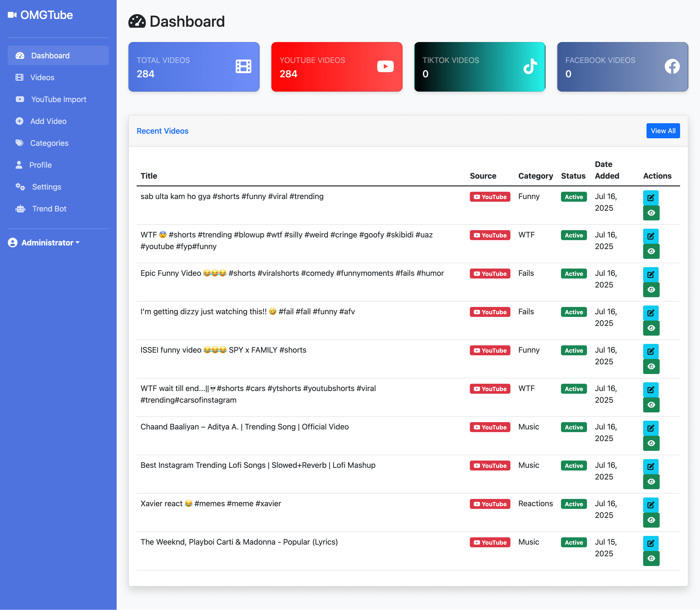Click the View All button
This screenshot has width=700, height=610.
(663, 131)
